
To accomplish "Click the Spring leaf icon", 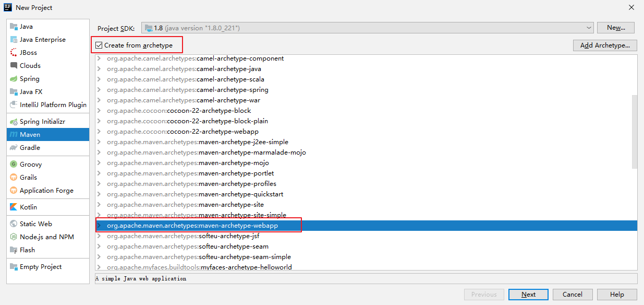I will click(x=14, y=79).
